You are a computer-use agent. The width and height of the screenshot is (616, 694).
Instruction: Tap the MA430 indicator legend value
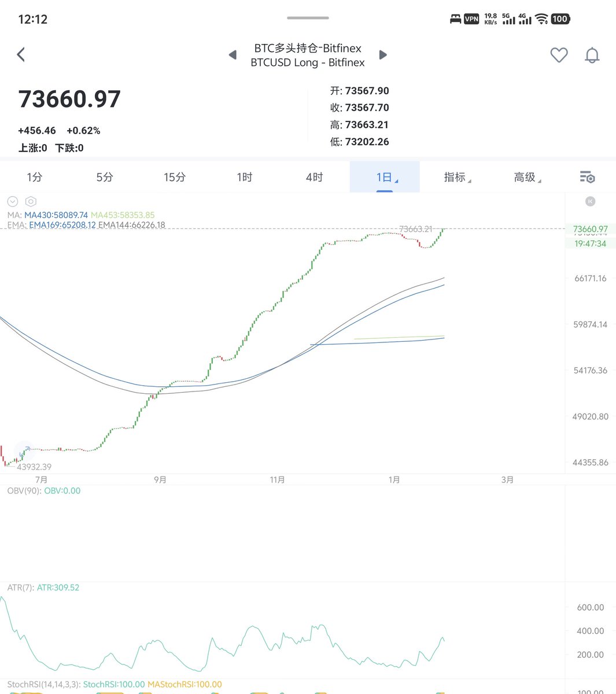point(56,215)
